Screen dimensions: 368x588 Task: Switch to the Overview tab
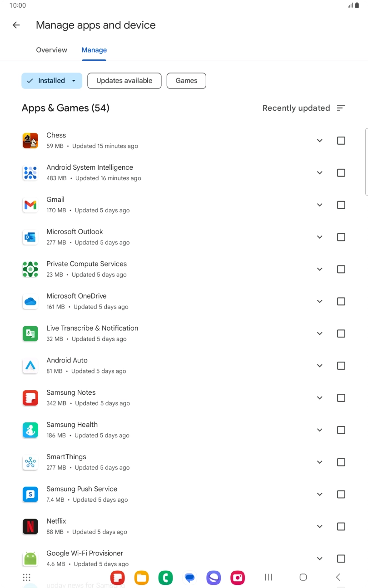[51, 50]
